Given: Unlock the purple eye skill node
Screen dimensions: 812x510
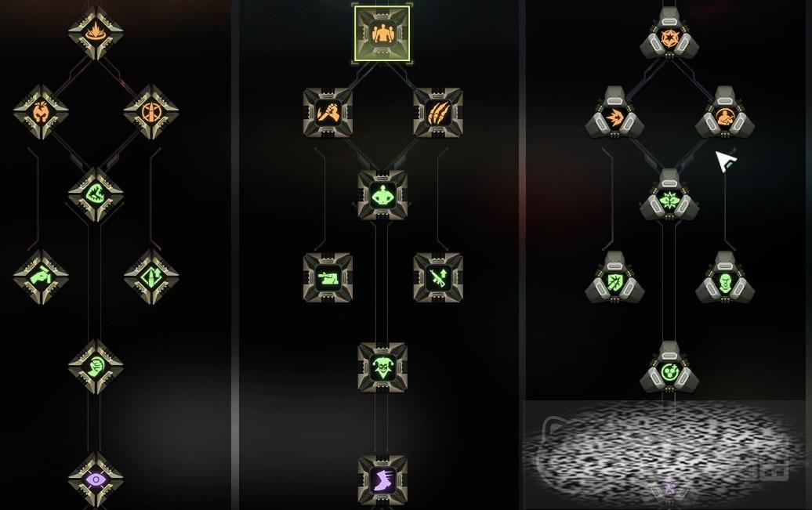Looking at the screenshot, I should pyautogui.click(x=96, y=480).
